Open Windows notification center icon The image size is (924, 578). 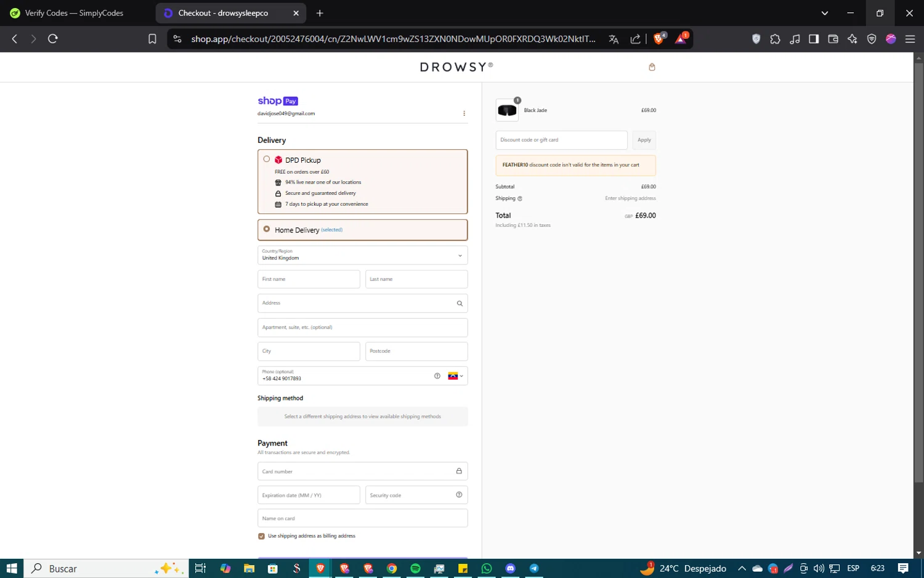click(903, 568)
